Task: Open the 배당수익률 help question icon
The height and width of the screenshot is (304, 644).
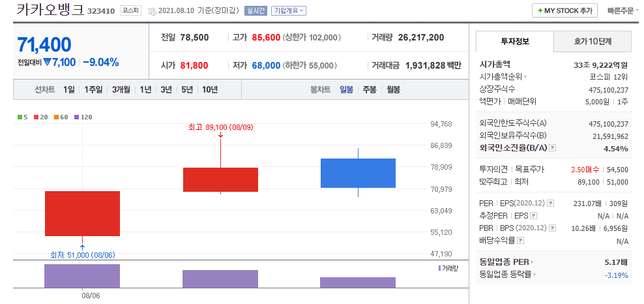Action: pyautogui.click(x=521, y=240)
